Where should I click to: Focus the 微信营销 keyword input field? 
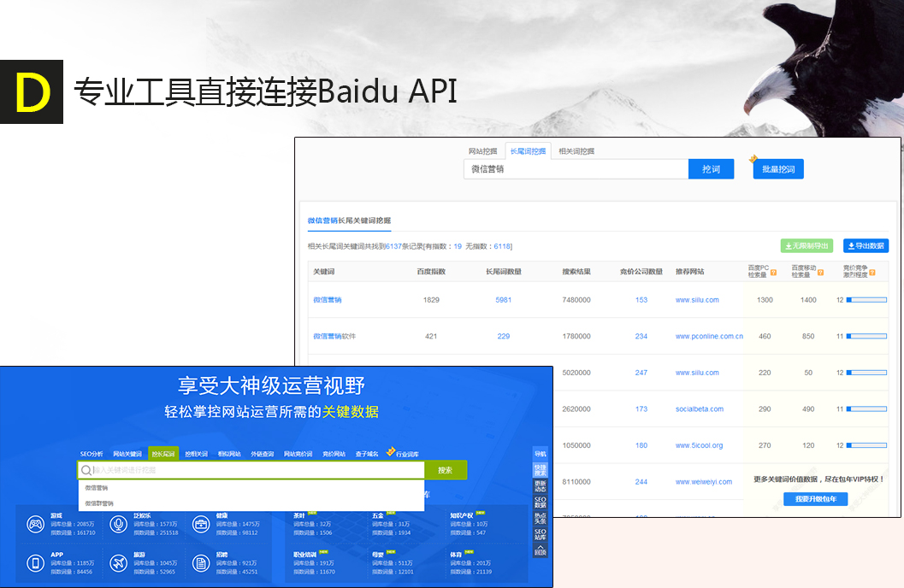pyautogui.click(x=576, y=169)
